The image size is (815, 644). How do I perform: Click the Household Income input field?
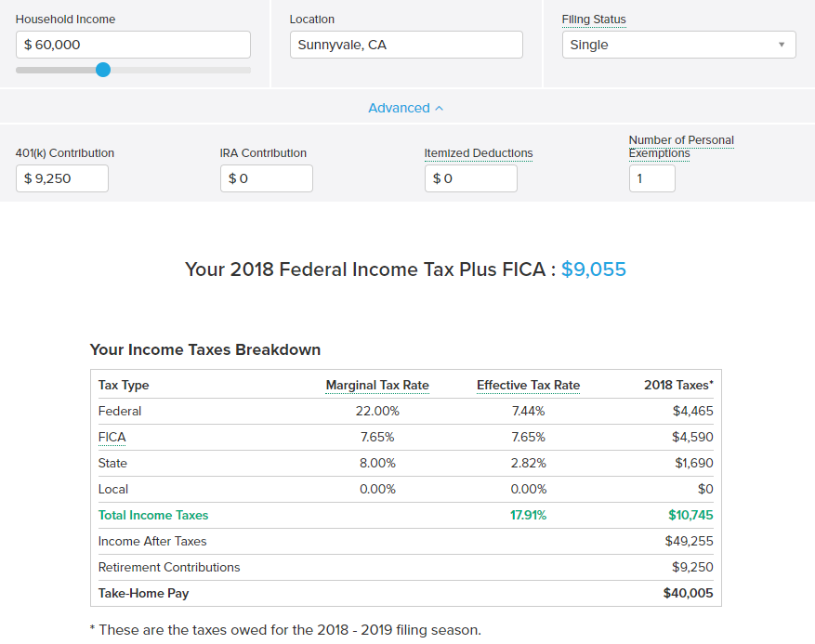pyautogui.click(x=133, y=45)
